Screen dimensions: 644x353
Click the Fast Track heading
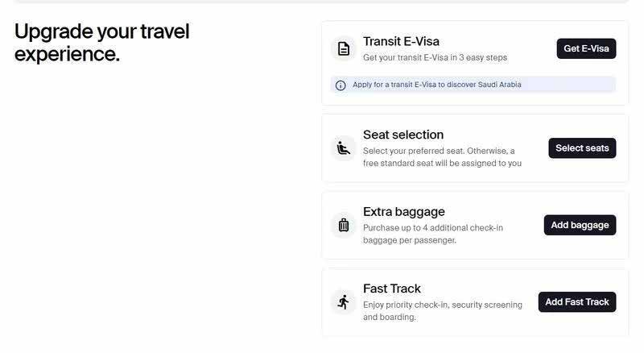coord(391,289)
